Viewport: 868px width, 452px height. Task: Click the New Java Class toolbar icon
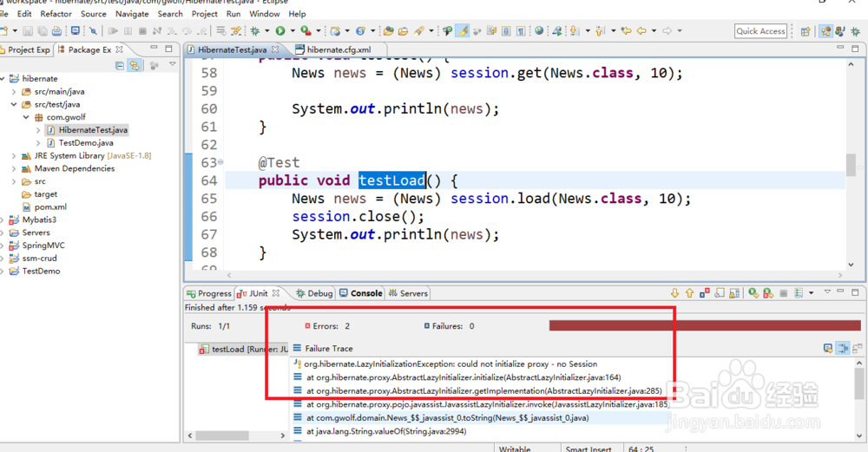pos(360,31)
